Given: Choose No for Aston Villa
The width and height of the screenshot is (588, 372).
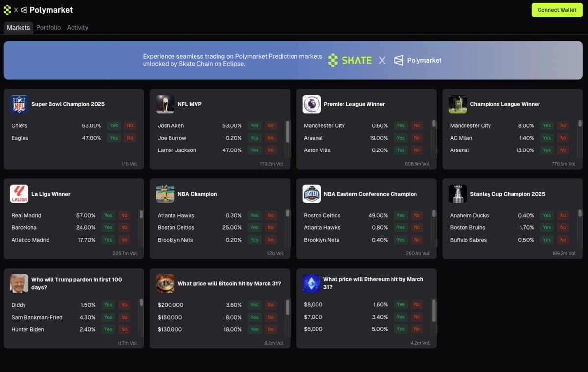Looking at the screenshot, I should (x=416, y=150).
